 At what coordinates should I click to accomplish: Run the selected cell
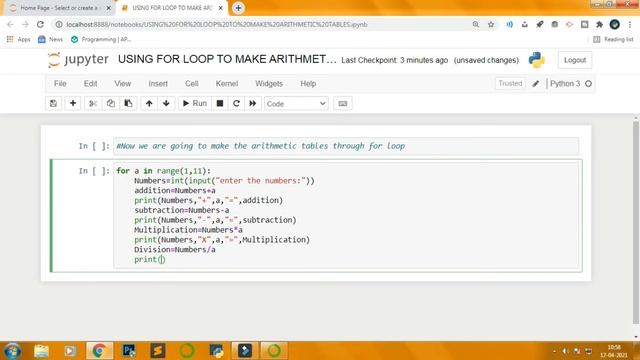coord(195,104)
